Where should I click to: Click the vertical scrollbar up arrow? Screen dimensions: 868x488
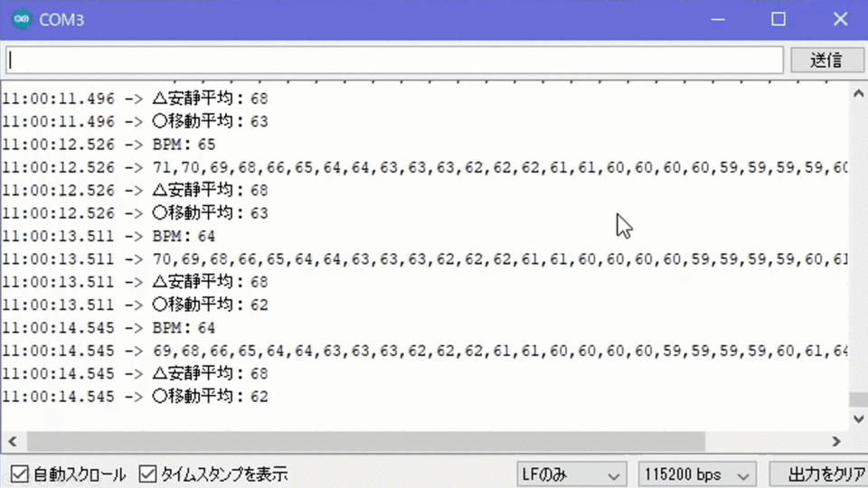pyautogui.click(x=858, y=93)
